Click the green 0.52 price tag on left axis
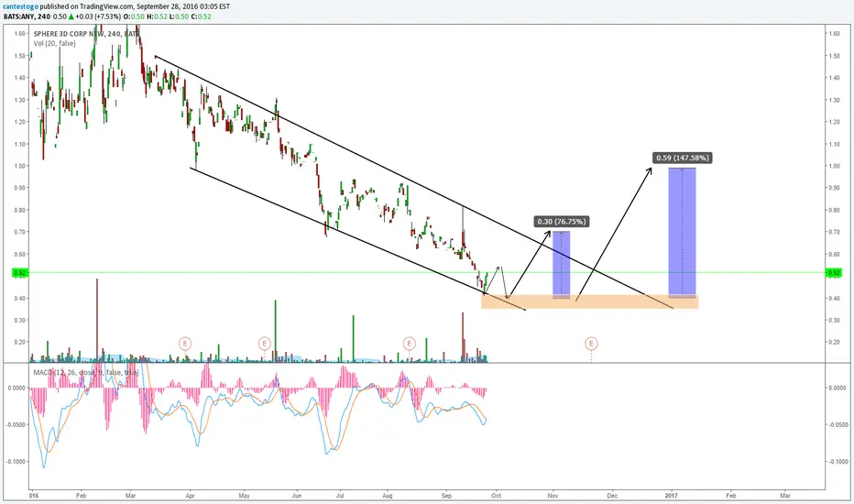Screen dimensions: 854x504 pos(19,273)
